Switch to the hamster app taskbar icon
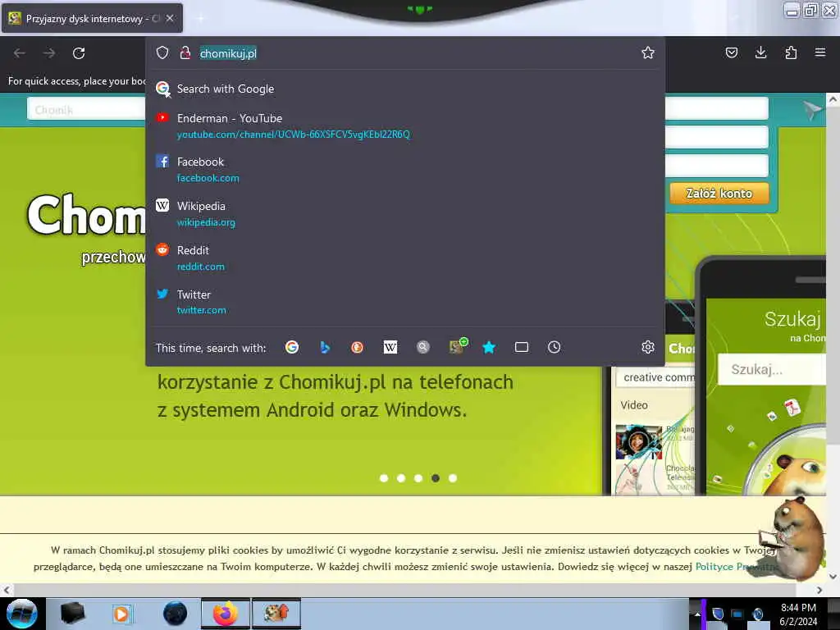The image size is (840, 630). pyautogui.click(x=276, y=614)
